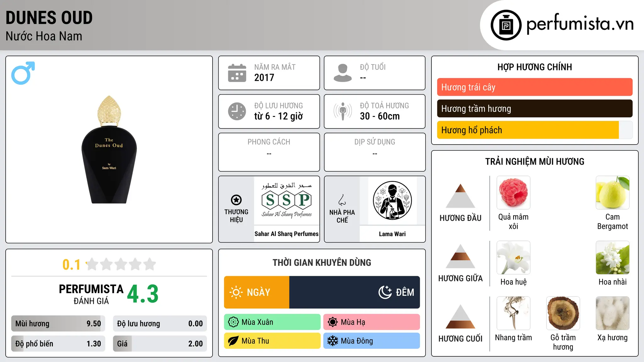Select the Hoa nhài jasmine note image
The width and height of the screenshot is (644, 362).
(613, 258)
